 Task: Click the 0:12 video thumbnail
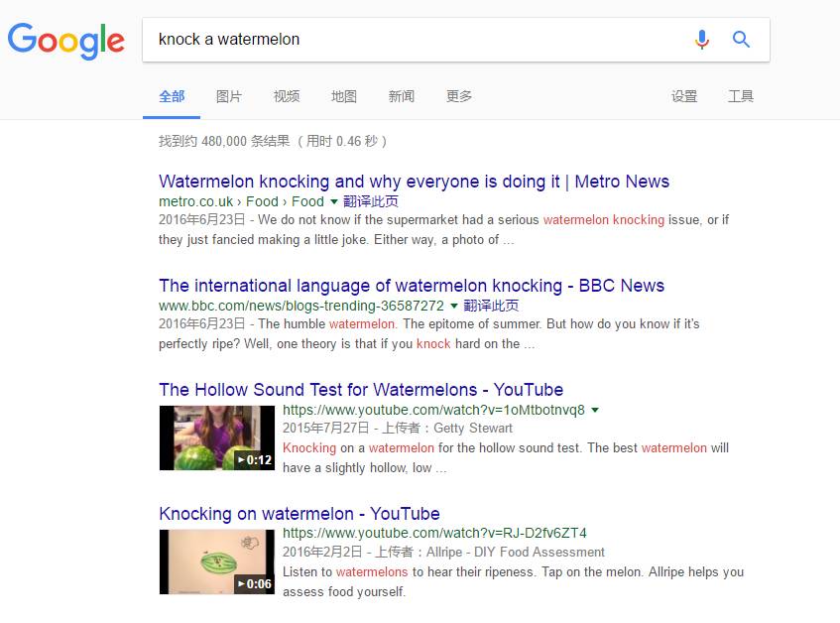pyautogui.click(x=217, y=437)
